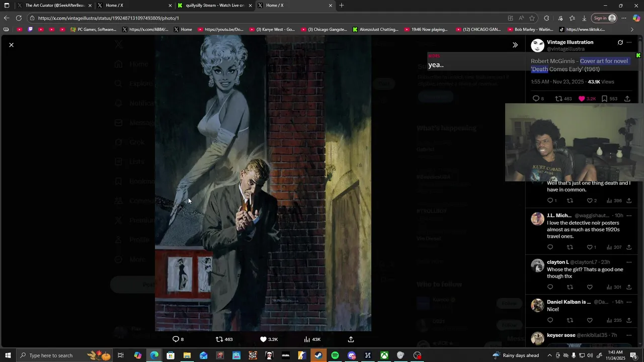
Task: Click the reply icon below the photo showing 8
Action: click(176, 339)
